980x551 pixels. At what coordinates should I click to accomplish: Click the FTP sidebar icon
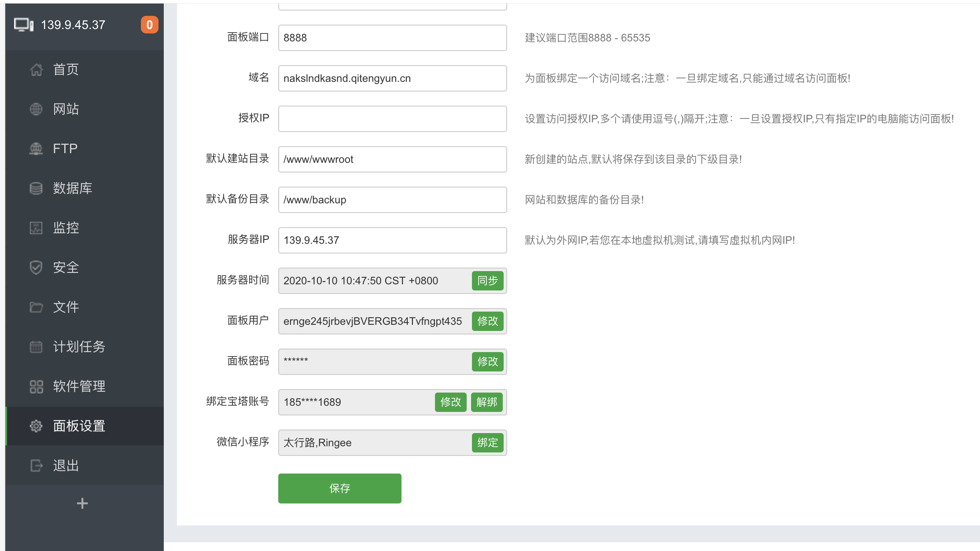pyautogui.click(x=36, y=149)
